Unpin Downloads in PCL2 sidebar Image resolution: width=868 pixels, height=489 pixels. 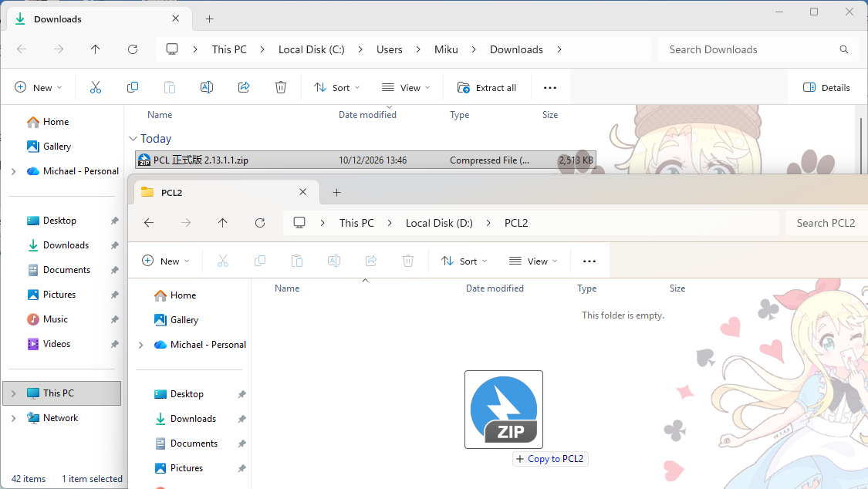click(242, 420)
